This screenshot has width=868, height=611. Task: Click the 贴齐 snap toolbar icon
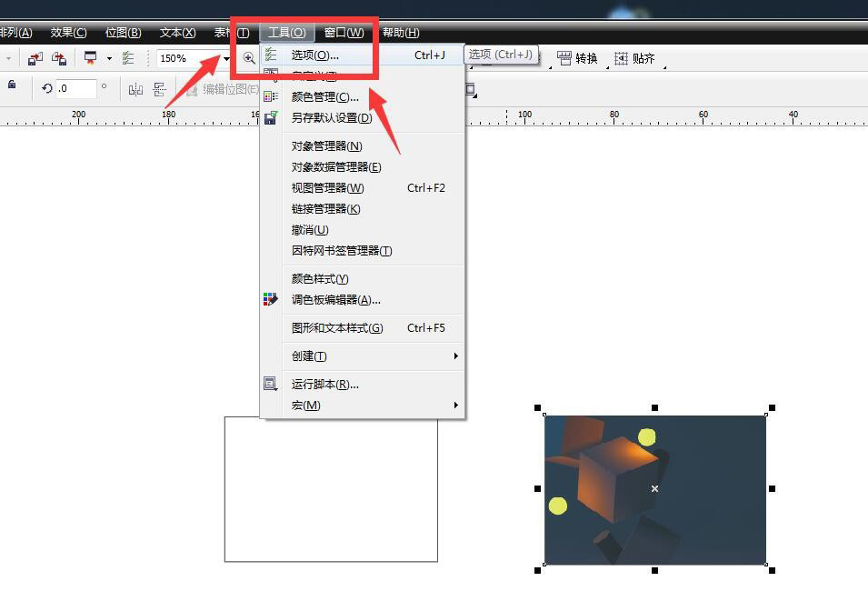639,57
